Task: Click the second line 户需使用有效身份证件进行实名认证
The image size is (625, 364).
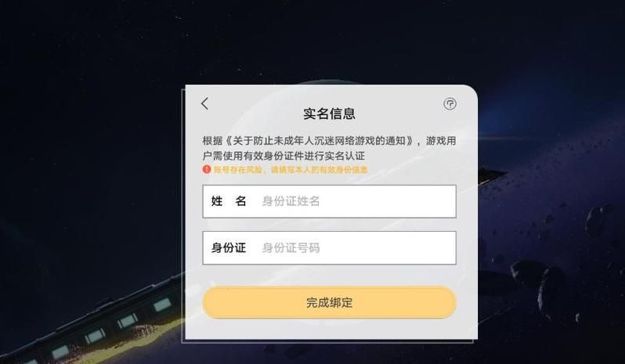Action: tap(284, 156)
